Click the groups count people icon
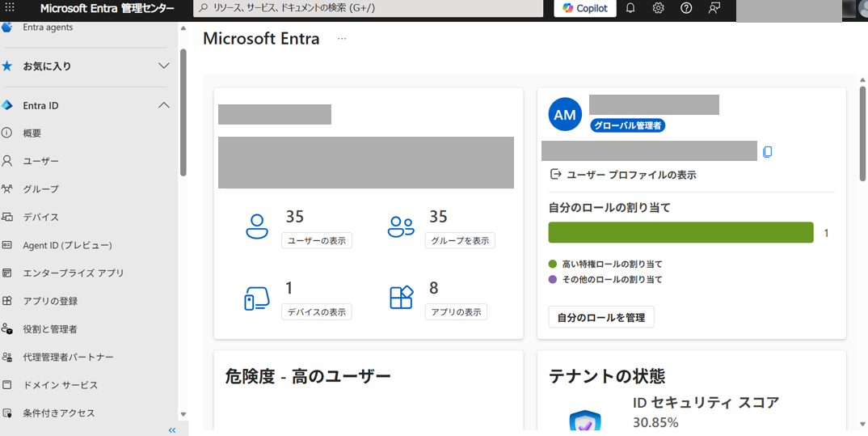This screenshot has width=868, height=436. 401,226
